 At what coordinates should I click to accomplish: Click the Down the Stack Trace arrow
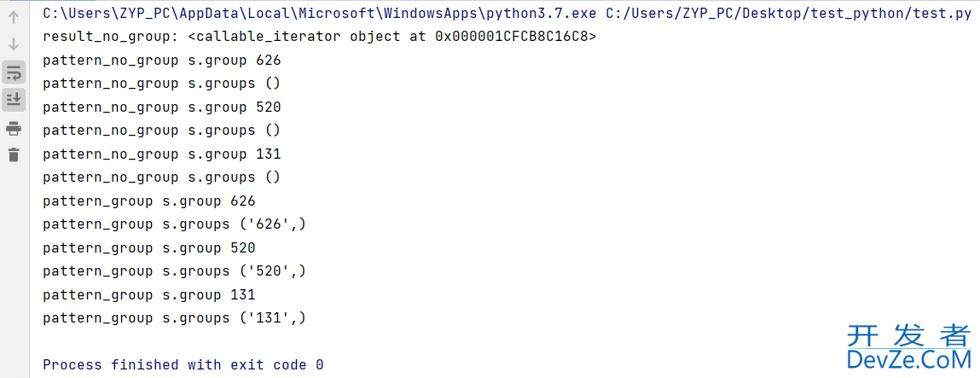tap(14, 45)
